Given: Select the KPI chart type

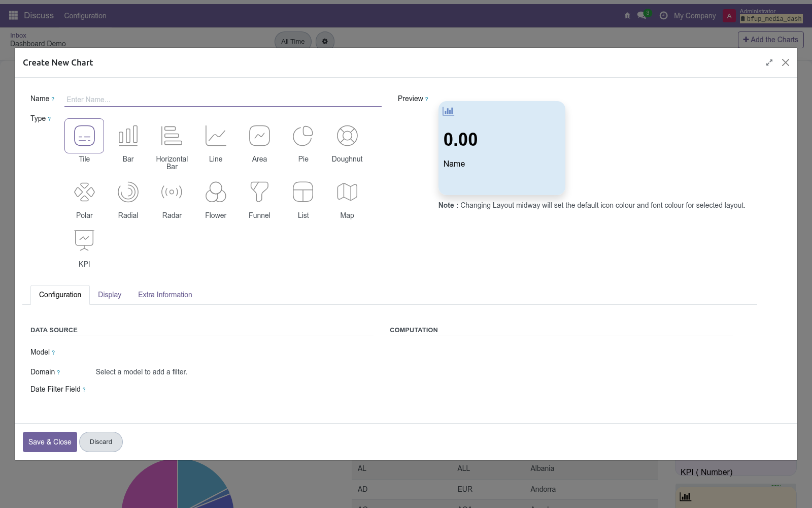Looking at the screenshot, I should point(84,241).
